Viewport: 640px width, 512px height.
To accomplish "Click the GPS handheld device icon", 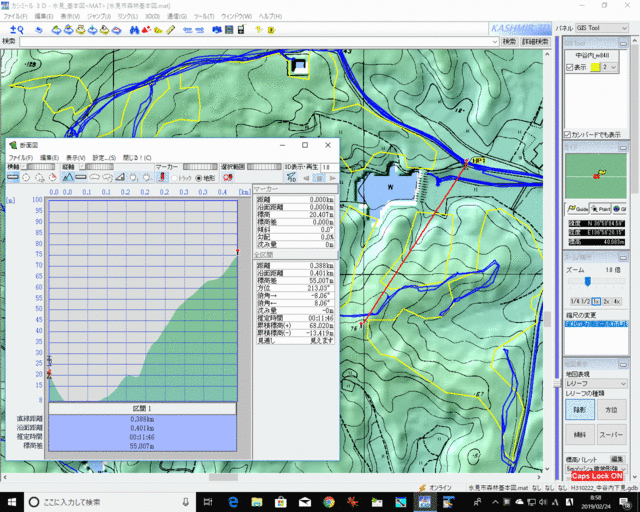I will click(x=241, y=30).
